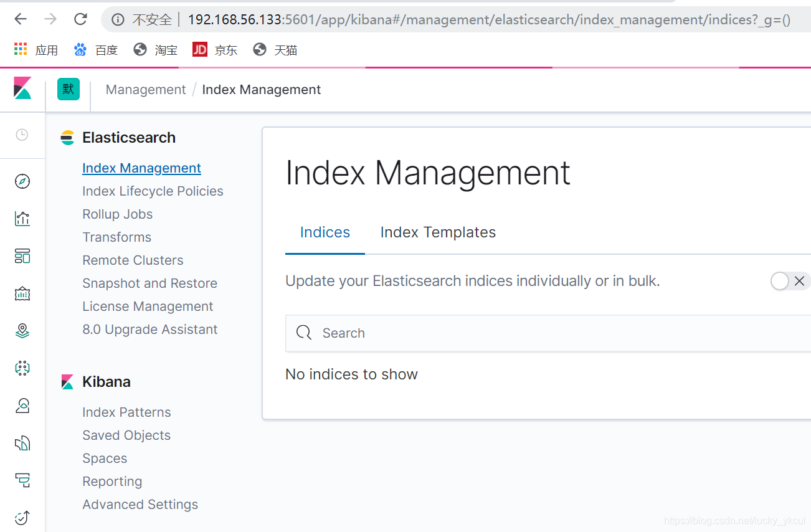Click the browser forward arrow

pos(50,19)
